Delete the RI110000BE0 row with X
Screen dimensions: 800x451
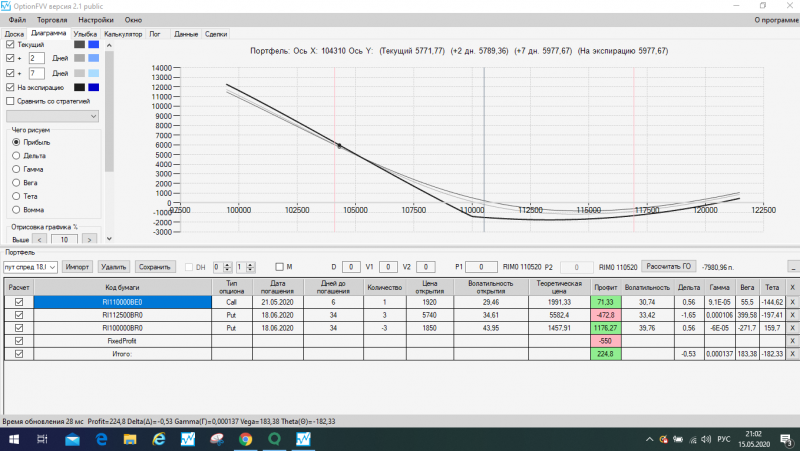pyautogui.click(x=792, y=302)
